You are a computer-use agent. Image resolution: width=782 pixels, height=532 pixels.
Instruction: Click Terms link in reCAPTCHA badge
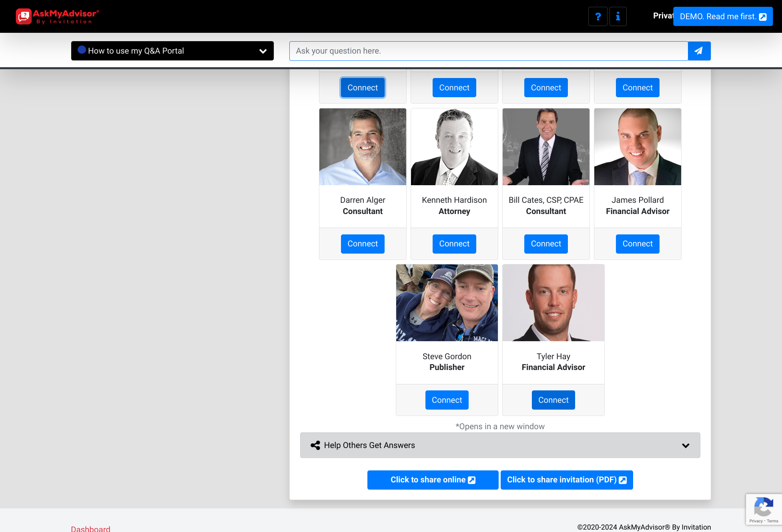click(772, 521)
